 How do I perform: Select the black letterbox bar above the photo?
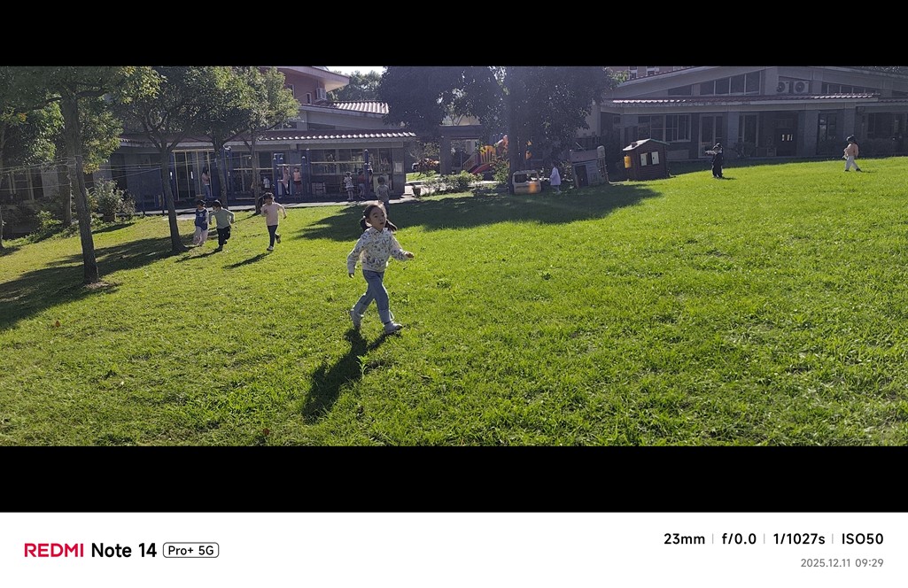[454, 33]
